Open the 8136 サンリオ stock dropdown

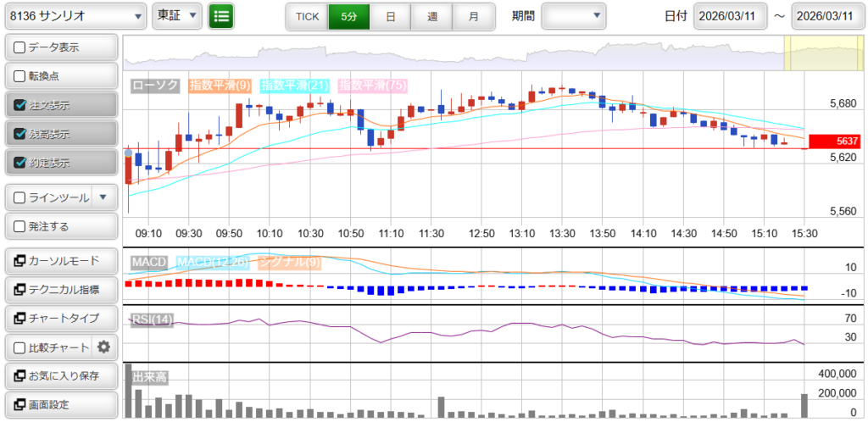(x=76, y=16)
